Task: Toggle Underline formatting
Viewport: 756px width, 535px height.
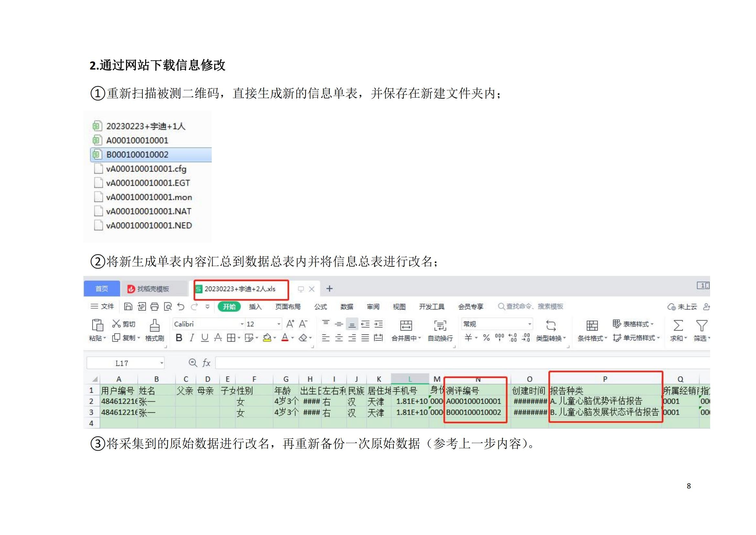Action: pos(205,338)
